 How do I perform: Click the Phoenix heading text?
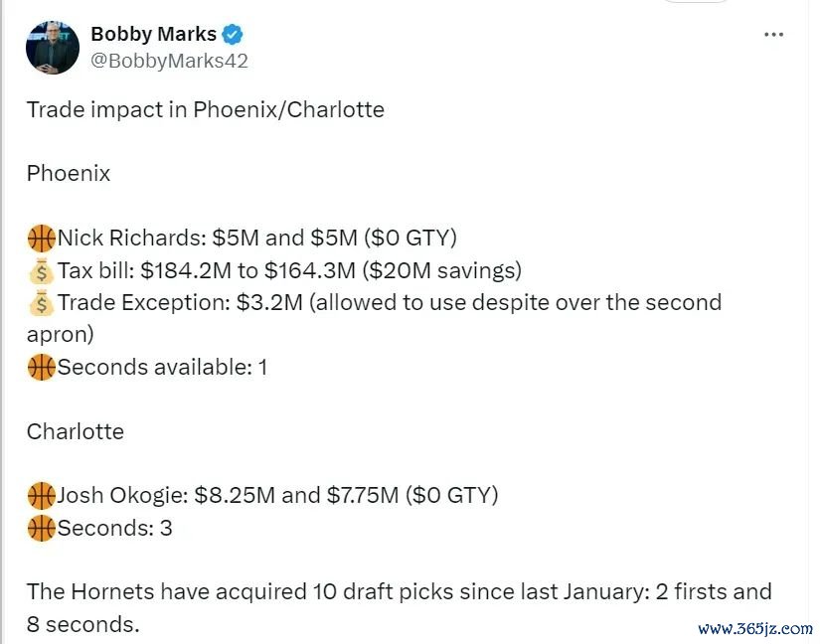[x=69, y=174]
